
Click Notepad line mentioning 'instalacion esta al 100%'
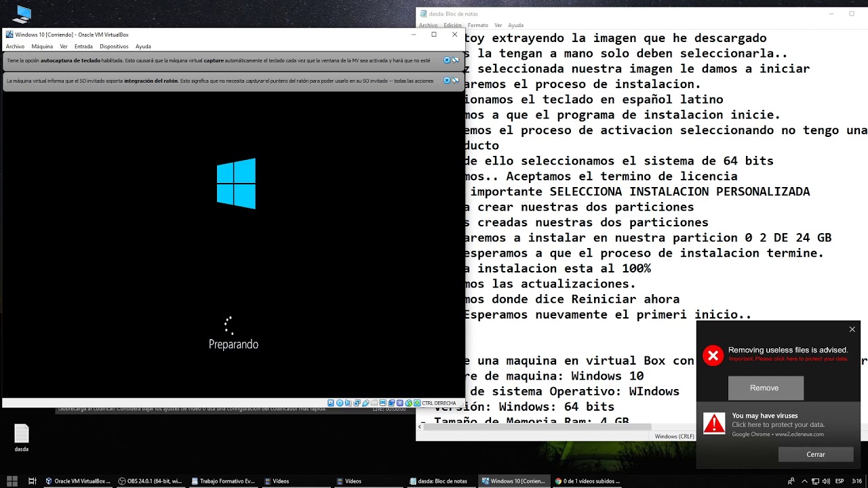point(565,268)
